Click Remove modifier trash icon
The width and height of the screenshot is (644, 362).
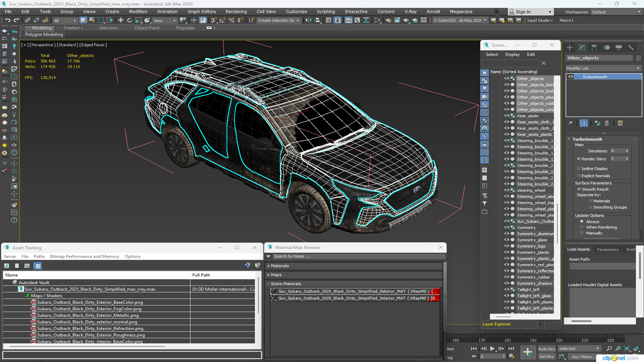[x=607, y=123]
